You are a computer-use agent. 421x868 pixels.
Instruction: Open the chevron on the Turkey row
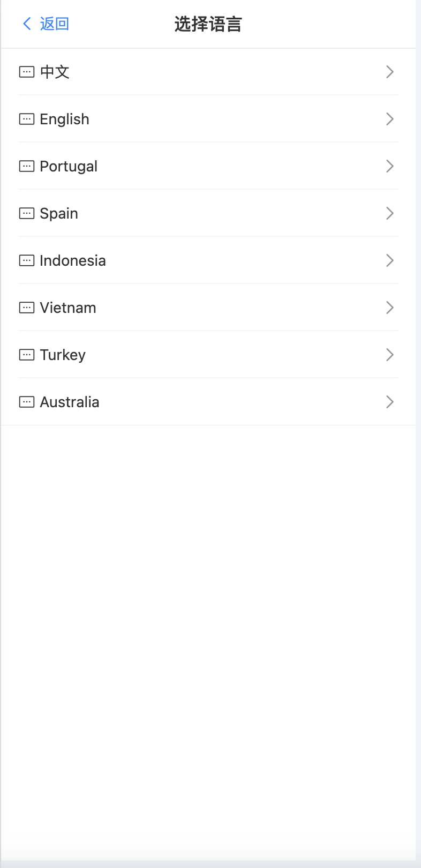pyautogui.click(x=390, y=355)
